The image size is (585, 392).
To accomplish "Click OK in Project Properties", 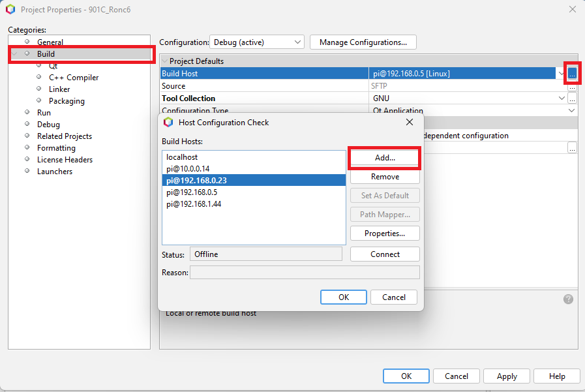I will point(406,376).
